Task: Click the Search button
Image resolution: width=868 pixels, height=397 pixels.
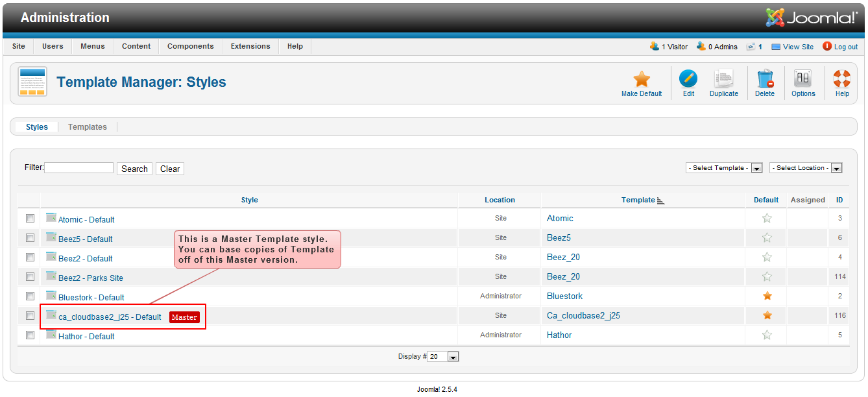Action: [134, 169]
